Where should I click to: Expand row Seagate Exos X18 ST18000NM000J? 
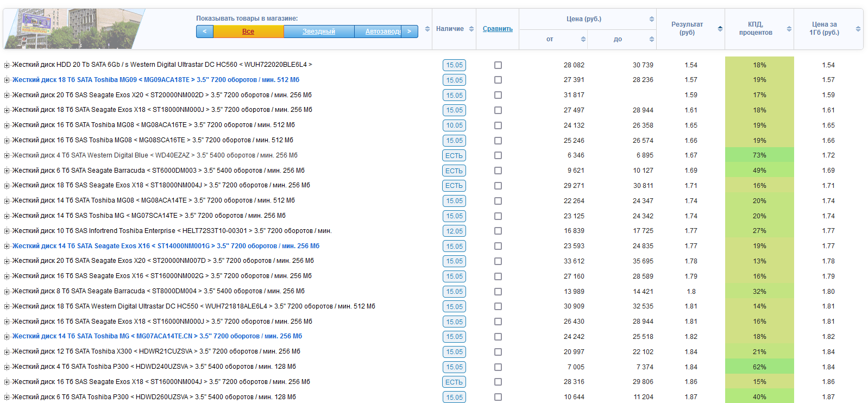click(x=7, y=110)
